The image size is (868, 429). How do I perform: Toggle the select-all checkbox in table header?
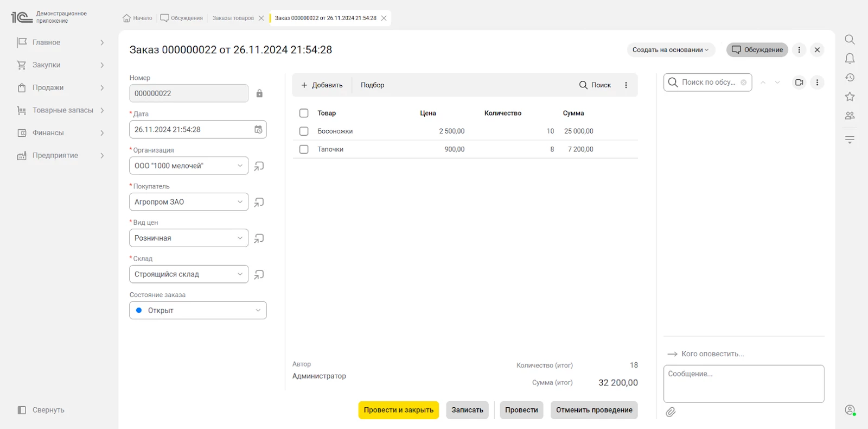point(304,113)
